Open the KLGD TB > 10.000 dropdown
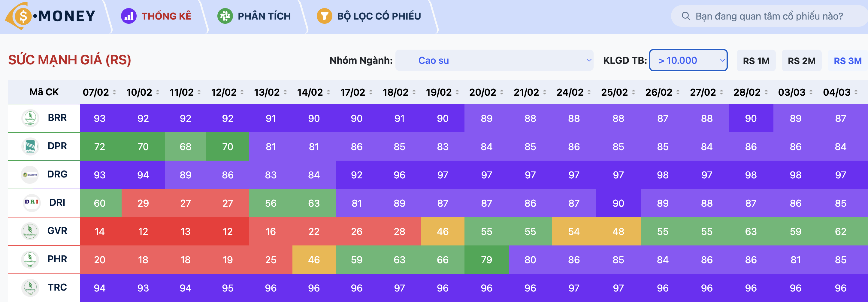 point(688,60)
